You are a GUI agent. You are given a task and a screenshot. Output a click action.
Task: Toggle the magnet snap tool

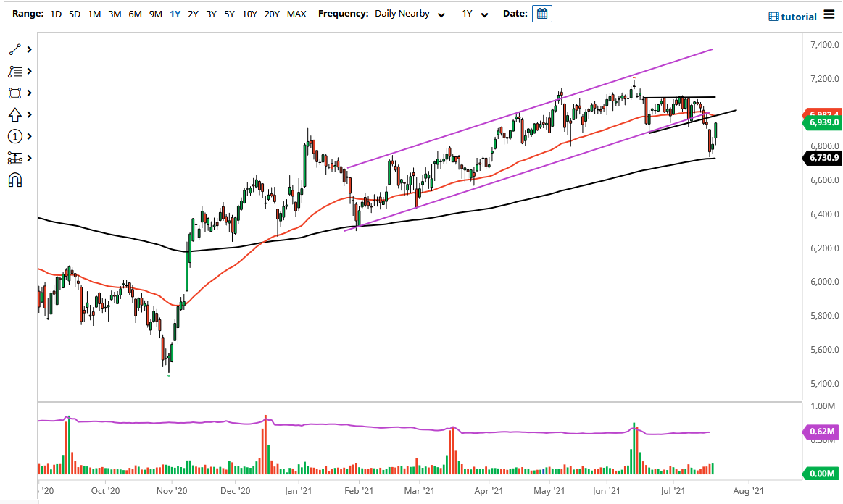tap(14, 180)
